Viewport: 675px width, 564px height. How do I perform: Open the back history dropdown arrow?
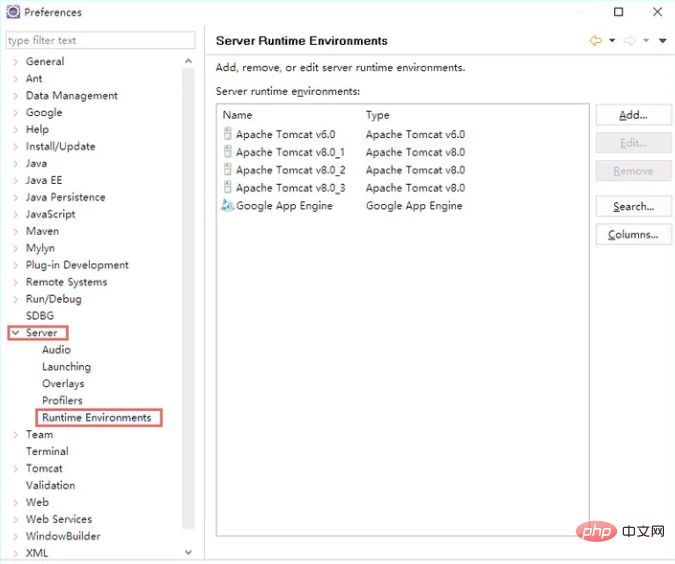[x=612, y=41]
